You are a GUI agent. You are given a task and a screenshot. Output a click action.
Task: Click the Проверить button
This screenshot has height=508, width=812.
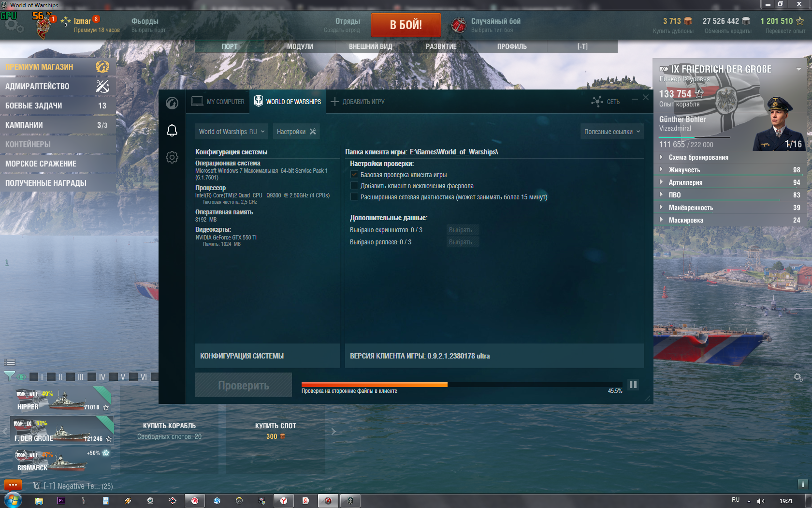(244, 385)
